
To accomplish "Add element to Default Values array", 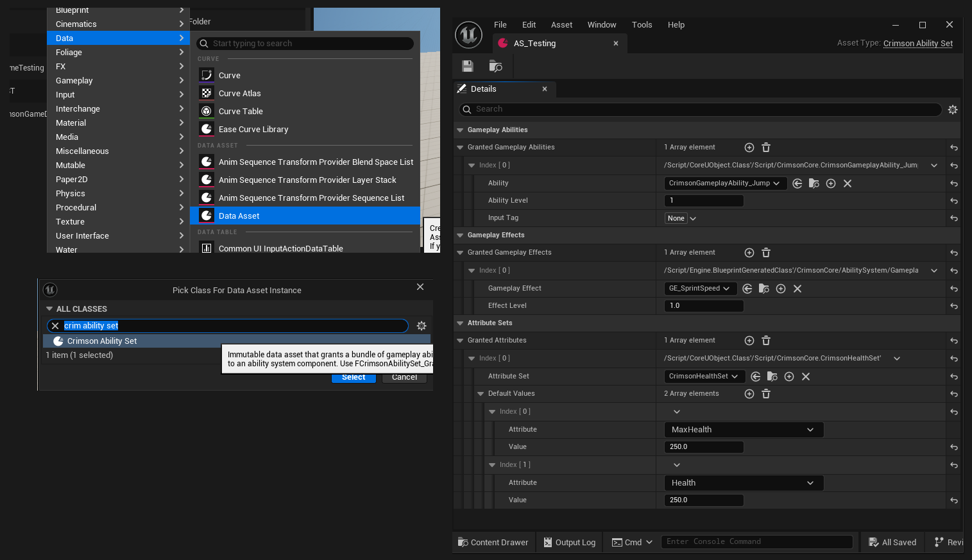I will pos(749,394).
